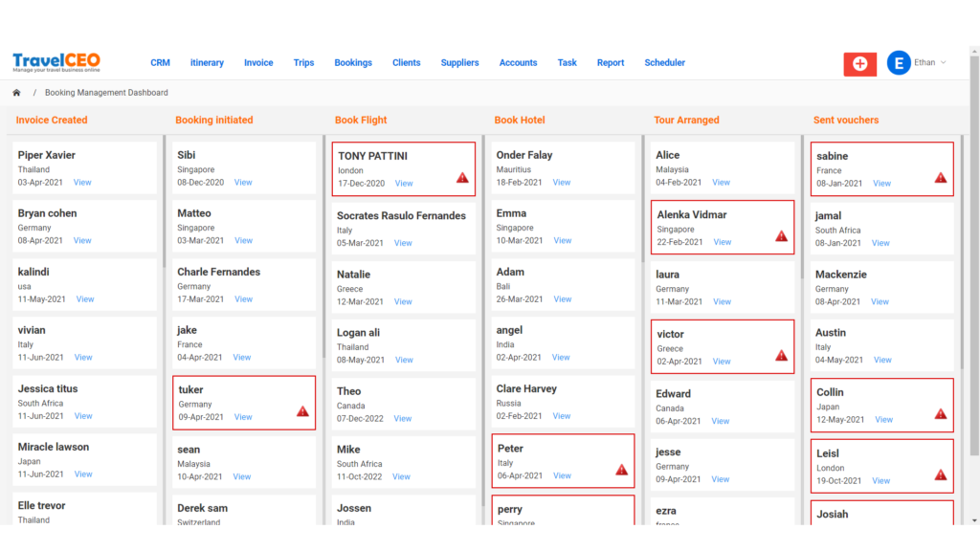The image size is (980, 551).
Task: View Onder Falay's Book Flight entry
Action: click(x=562, y=182)
